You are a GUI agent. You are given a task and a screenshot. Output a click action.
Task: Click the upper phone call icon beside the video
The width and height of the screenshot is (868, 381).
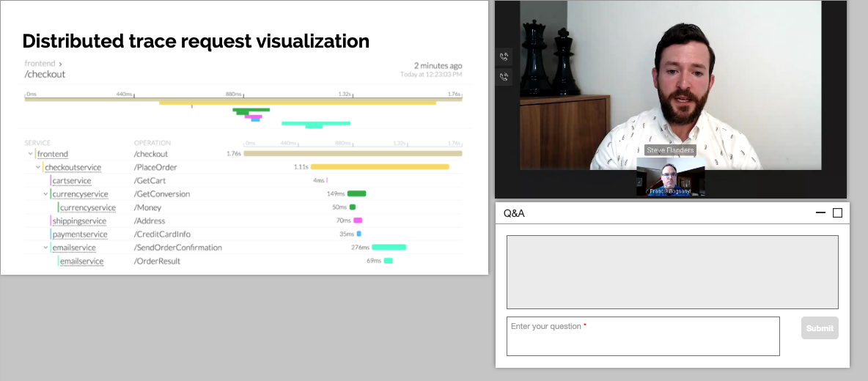[504, 56]
